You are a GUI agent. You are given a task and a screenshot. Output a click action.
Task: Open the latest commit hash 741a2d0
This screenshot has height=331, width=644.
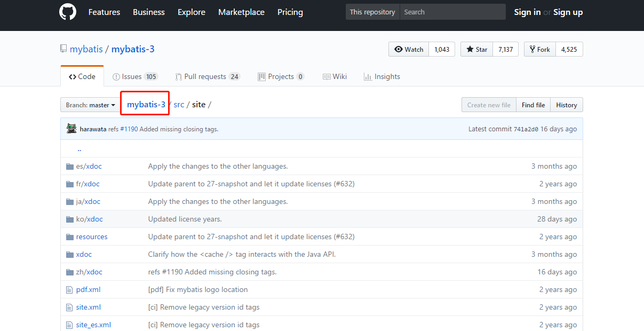pyautogui.click(x=526, y=129)
